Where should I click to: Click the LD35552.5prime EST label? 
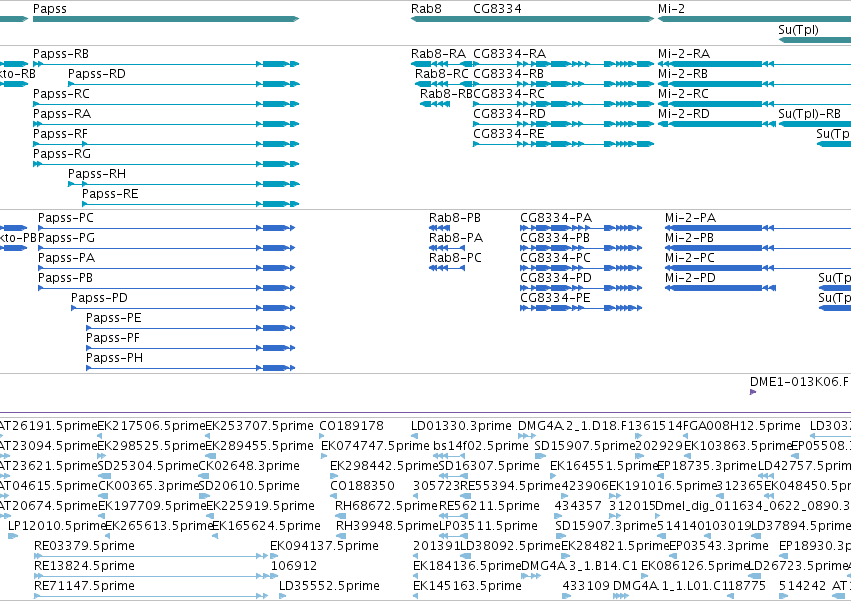tap(329, 586)
